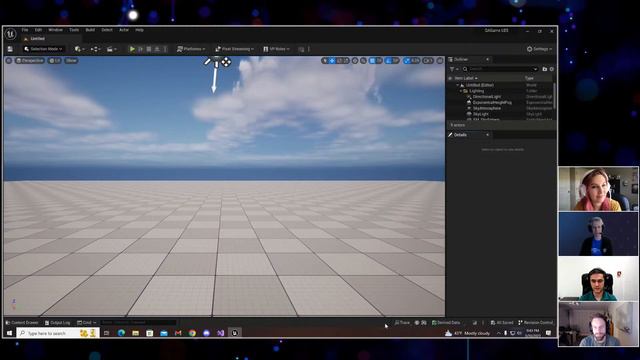Open the Content Drawer
Image resolution: width=640 pixels, height=360 pixels.
22,322
